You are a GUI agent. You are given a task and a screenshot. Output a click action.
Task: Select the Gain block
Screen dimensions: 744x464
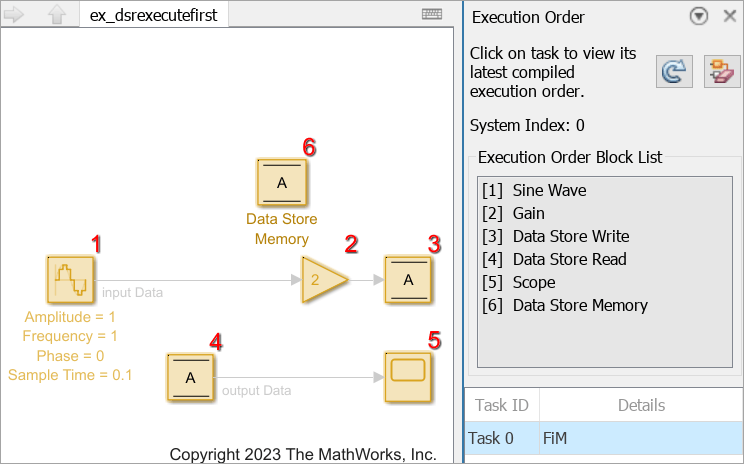pyautogui.click(x=325, y=280)
